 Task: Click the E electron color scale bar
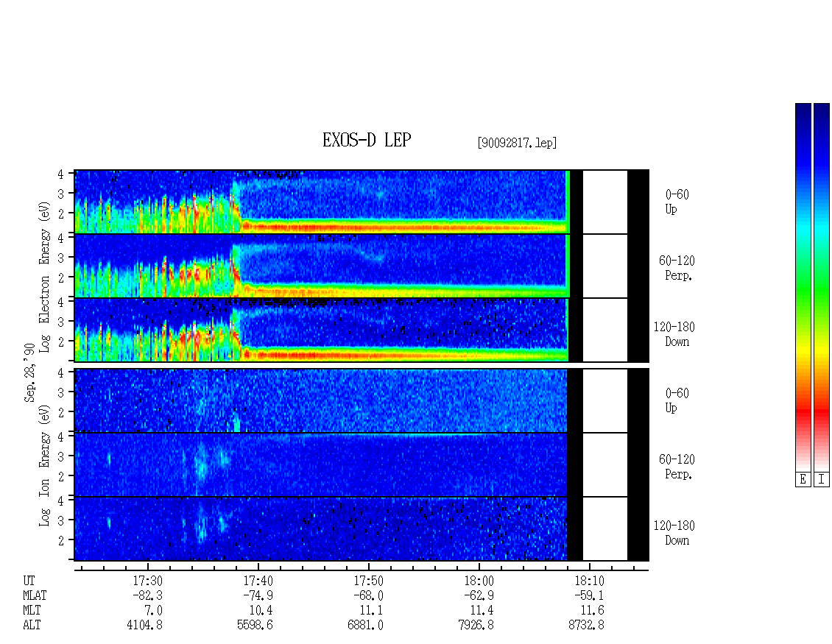pyautogui.click(x=803, y=287)
